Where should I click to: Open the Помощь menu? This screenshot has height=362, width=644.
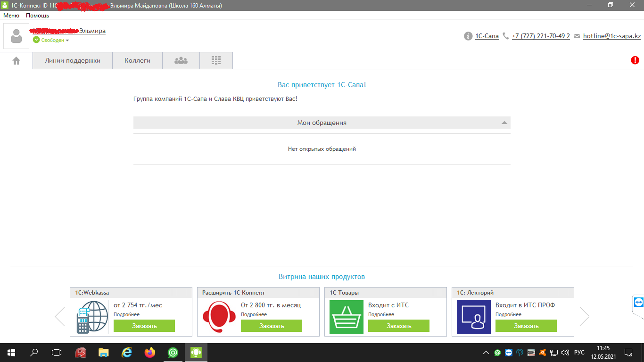(37, 16)
